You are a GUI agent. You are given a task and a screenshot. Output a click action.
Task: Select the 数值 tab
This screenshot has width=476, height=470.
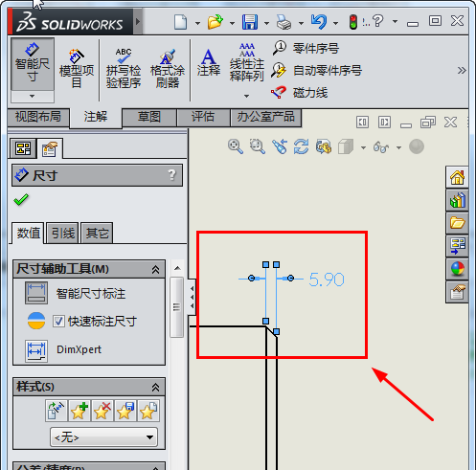coord(29,234)
